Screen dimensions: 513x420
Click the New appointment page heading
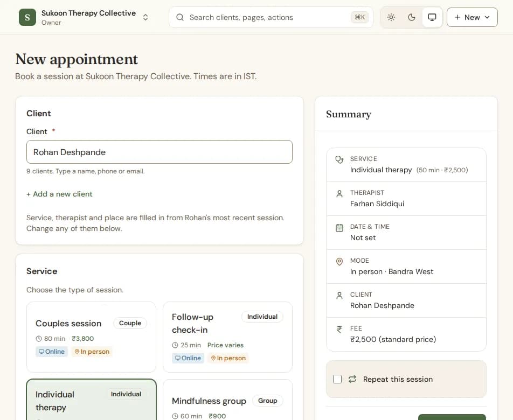77,59
